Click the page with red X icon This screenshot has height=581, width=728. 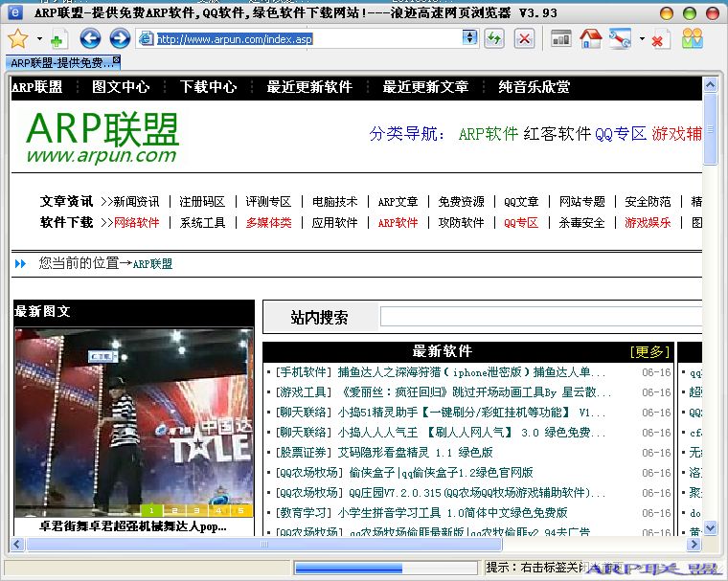tap(661, 39)
